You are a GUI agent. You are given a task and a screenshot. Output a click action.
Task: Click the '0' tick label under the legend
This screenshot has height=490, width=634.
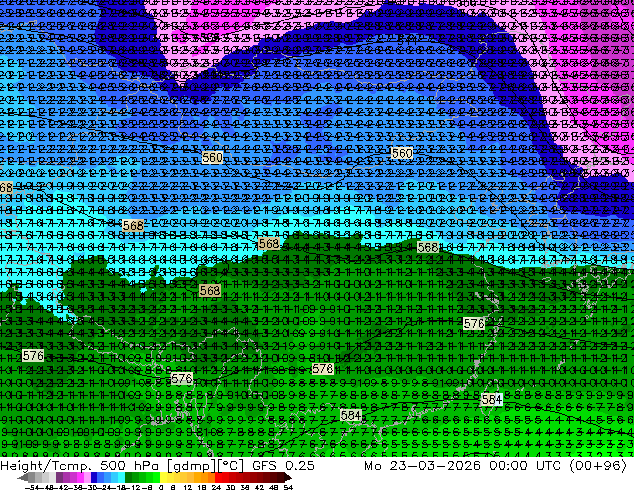161,487
